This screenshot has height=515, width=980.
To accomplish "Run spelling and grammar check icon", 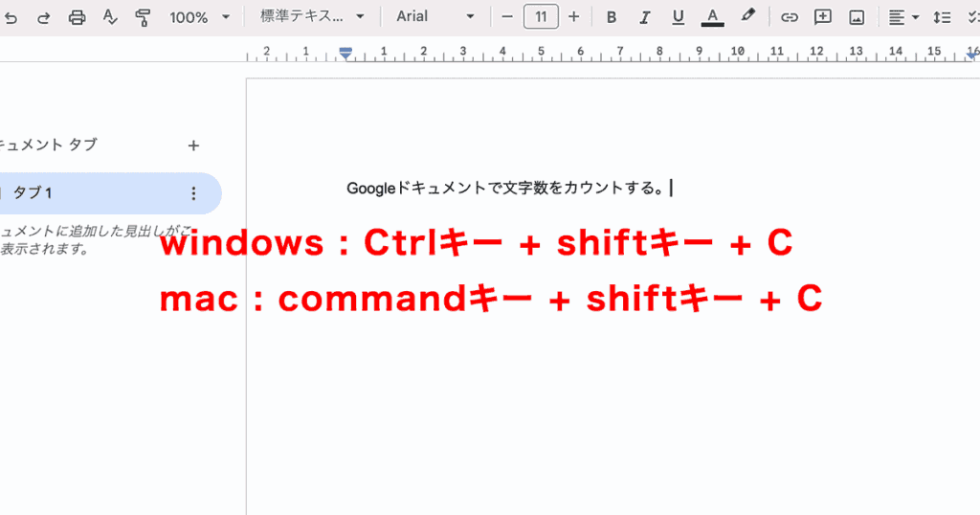I will pyautogui.click(x=110, y=17).
